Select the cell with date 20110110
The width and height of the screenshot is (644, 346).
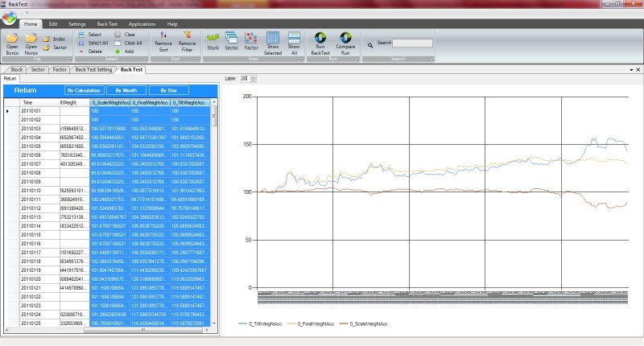pos(39,191)
